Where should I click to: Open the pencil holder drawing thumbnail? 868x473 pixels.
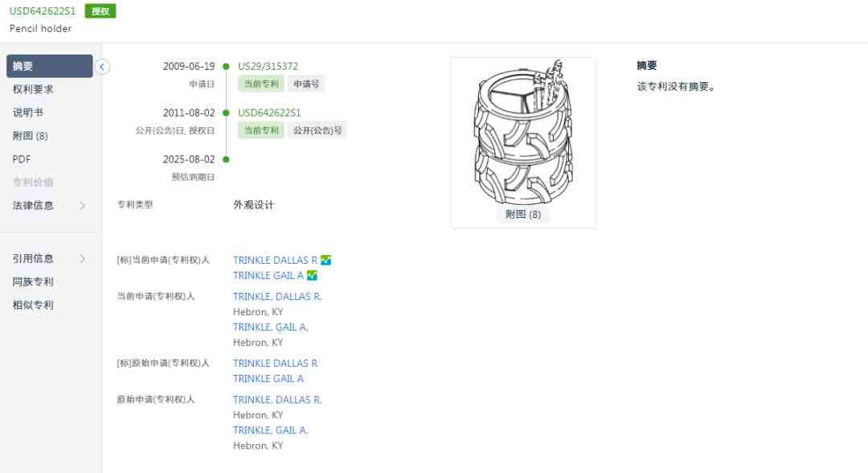click(x=523, y=133)
